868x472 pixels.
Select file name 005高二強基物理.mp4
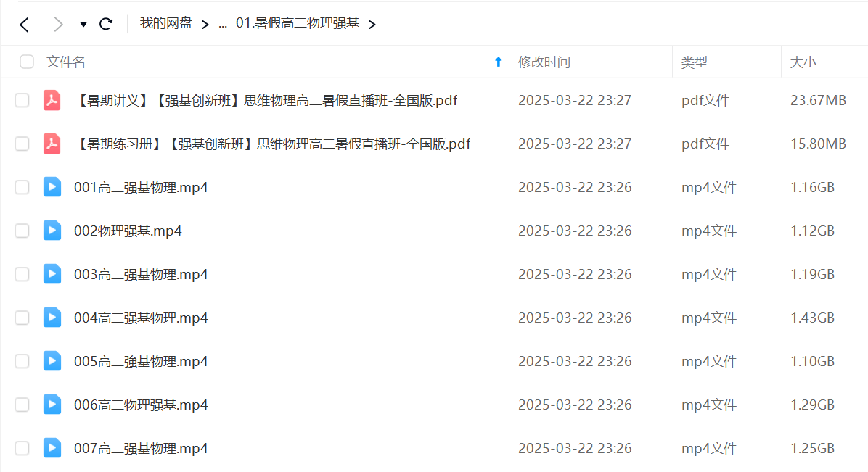pyautogui.click(x=142, y=361)
